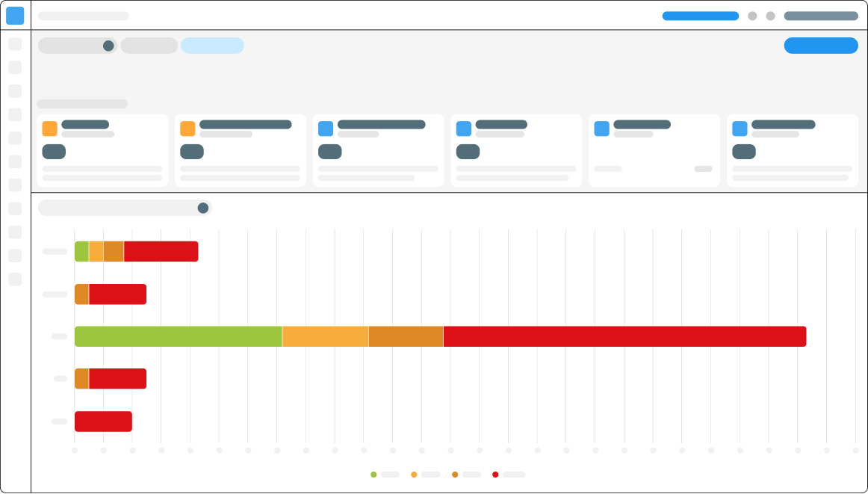Click the blue app logo square
The height and width of the screenshot is (494, 868).
click(x=15, y=16)
